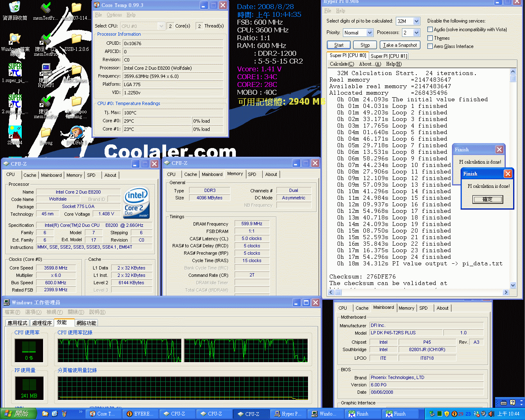
Task: Click the taskbar clock showing 10:44
Action: point(508,414)
